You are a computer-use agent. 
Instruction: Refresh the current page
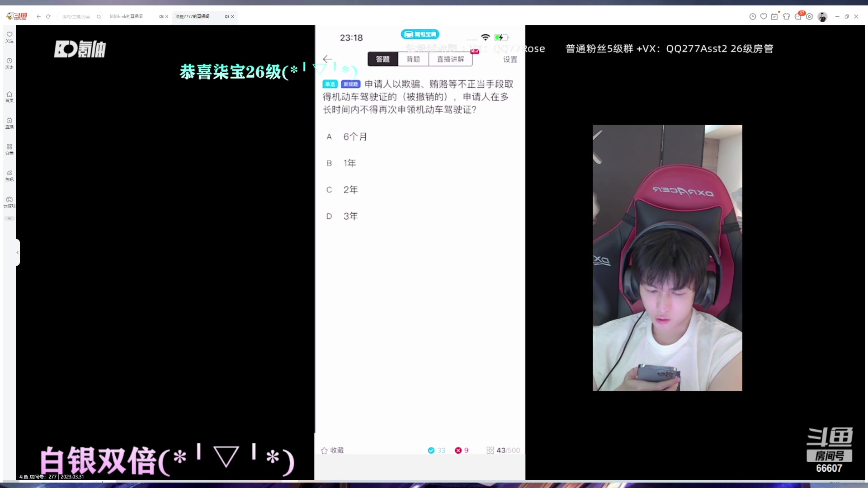[48, 16]
